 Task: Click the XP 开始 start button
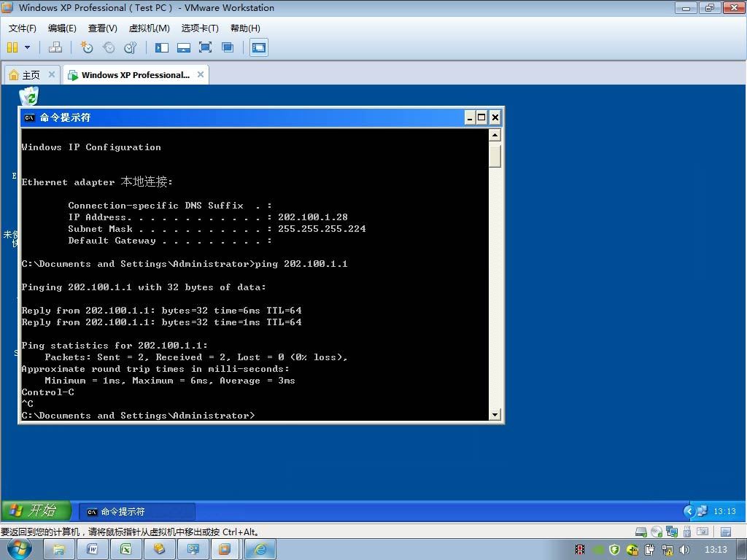(36, 511)
